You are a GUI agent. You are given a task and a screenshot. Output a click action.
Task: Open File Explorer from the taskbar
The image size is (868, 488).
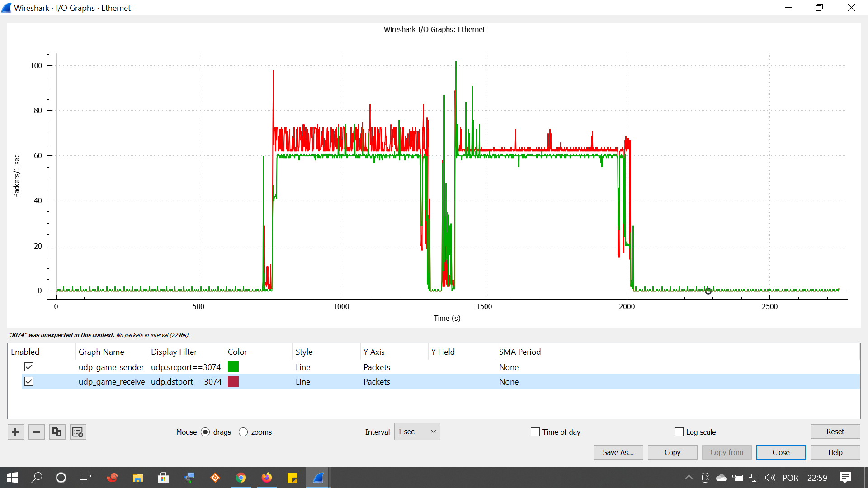pyautogui.click(x=137, y=478)
